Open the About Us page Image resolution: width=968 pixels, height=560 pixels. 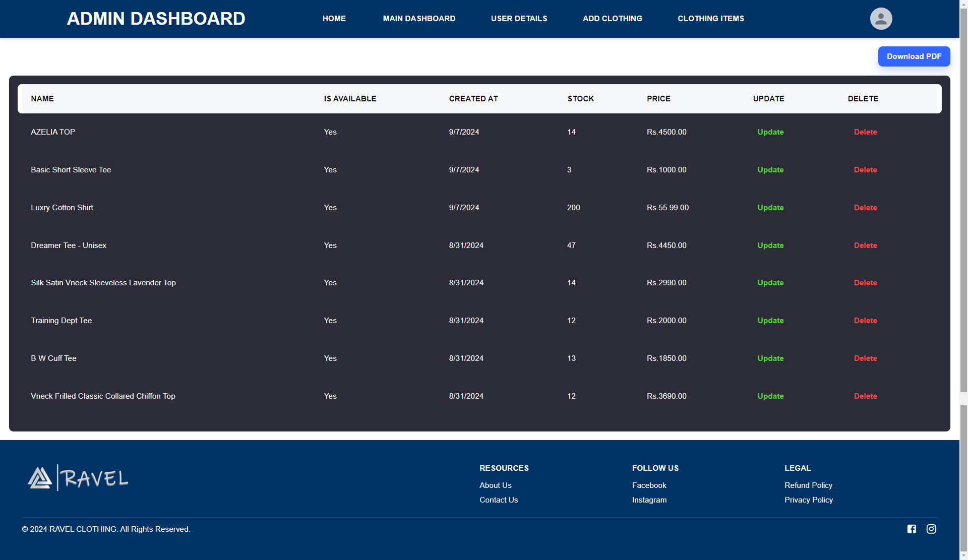click(496, 485)
